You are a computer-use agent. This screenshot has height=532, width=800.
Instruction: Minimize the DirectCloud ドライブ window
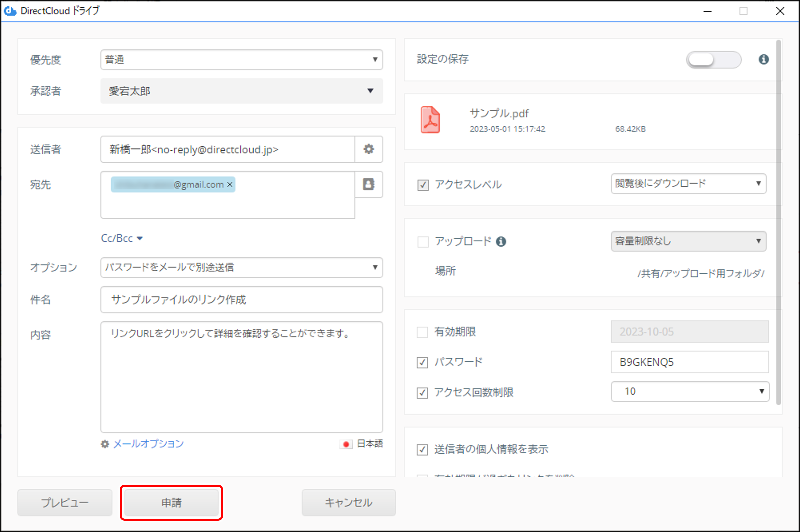[x=707, y=11]
